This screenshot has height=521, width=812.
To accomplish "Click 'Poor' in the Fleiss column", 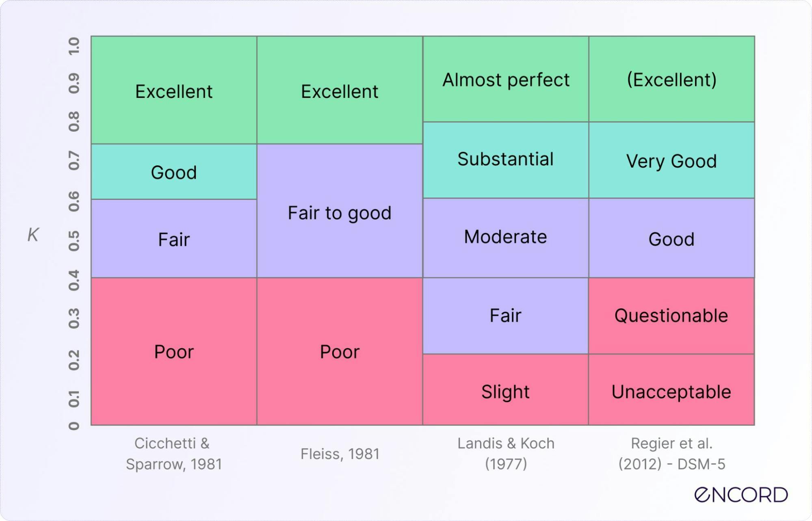I will tap(340, 352).
